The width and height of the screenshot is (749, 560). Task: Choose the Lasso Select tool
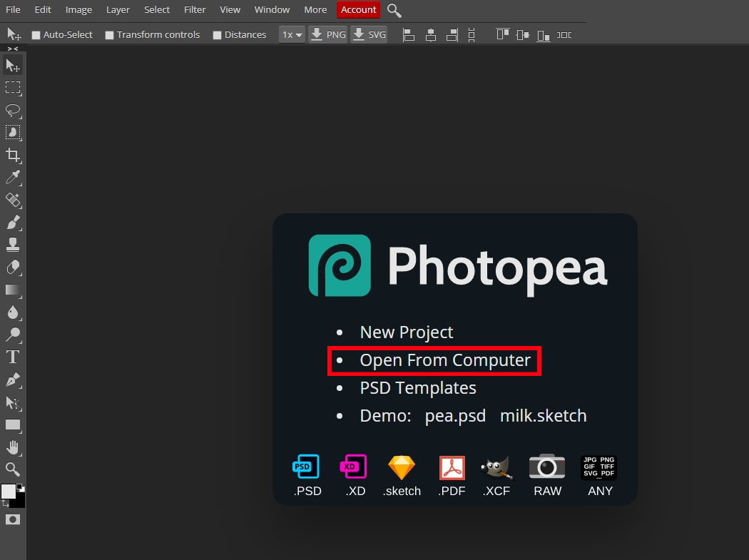tap(13, 110)
